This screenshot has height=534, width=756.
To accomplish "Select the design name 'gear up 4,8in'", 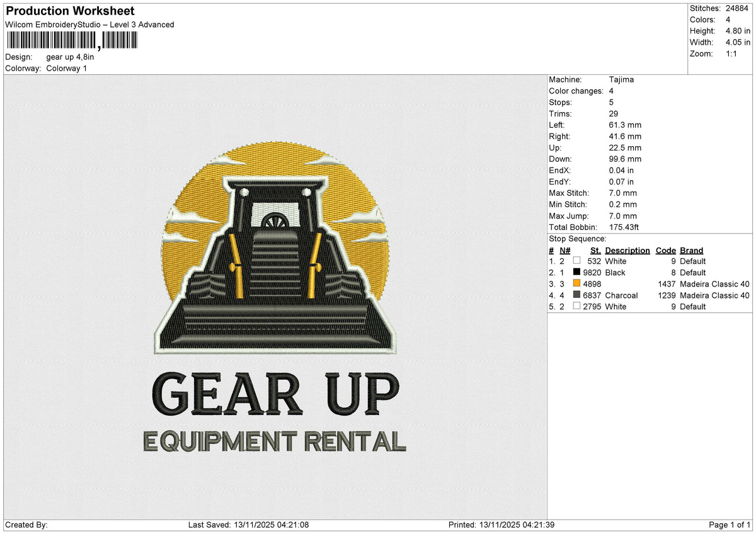I will (70, 57).
